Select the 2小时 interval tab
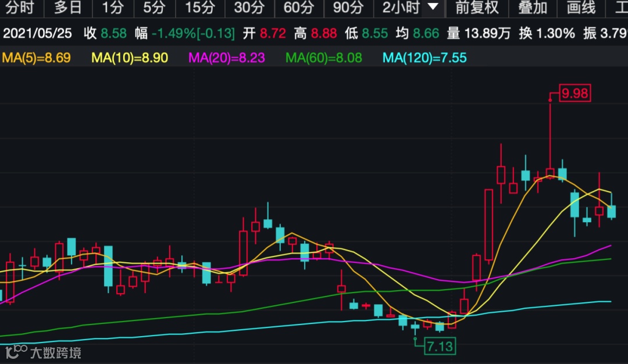Viewport: 628px width, 364px height. 401,8
